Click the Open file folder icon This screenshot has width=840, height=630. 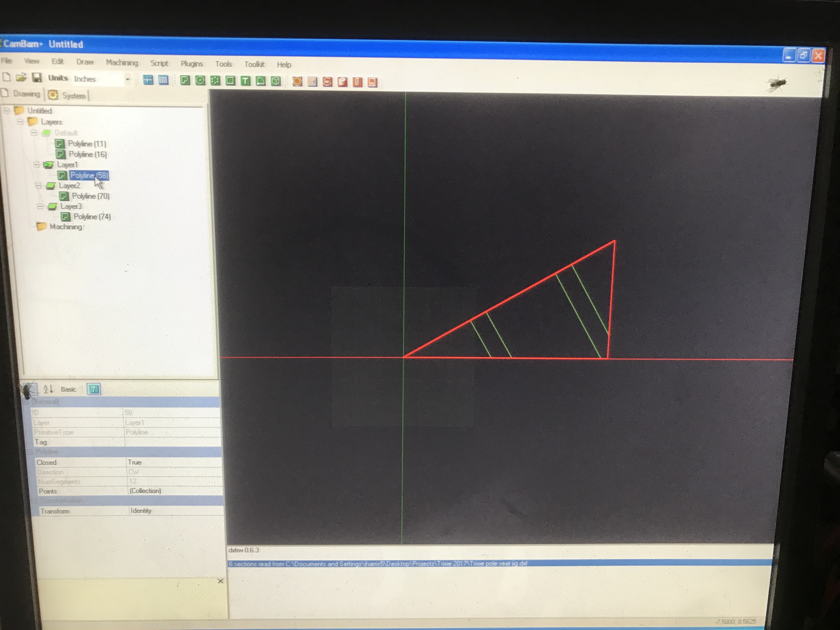click(21, 77)
